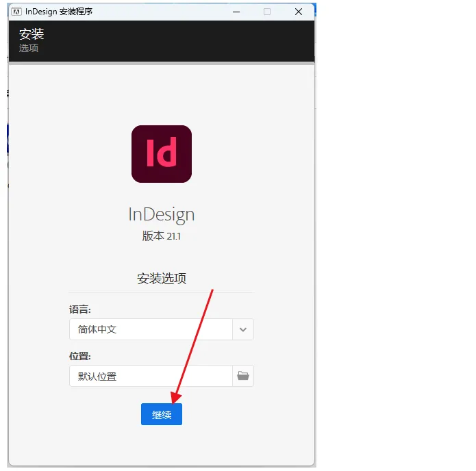Click the blue 继续 button

(162, 414)
